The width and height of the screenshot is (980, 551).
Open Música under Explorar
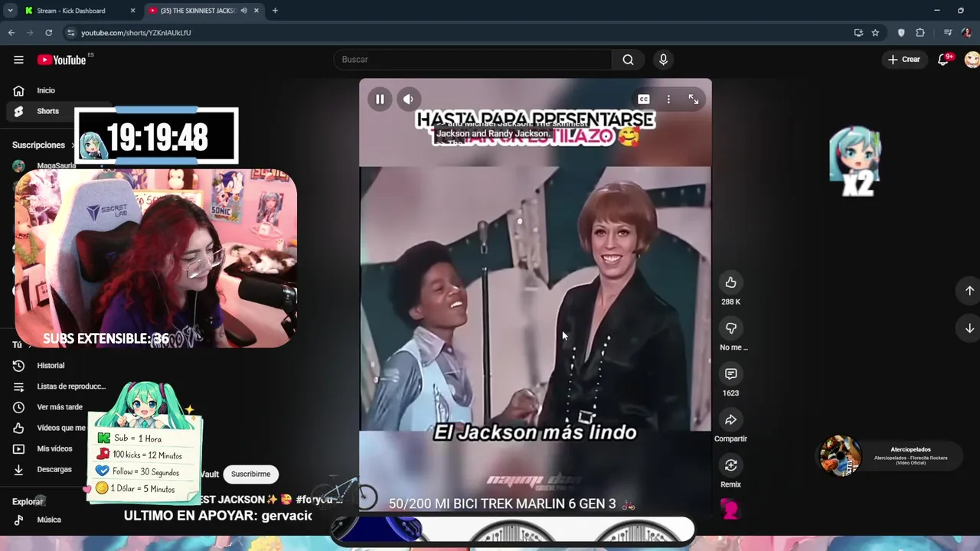click(49, 520)
